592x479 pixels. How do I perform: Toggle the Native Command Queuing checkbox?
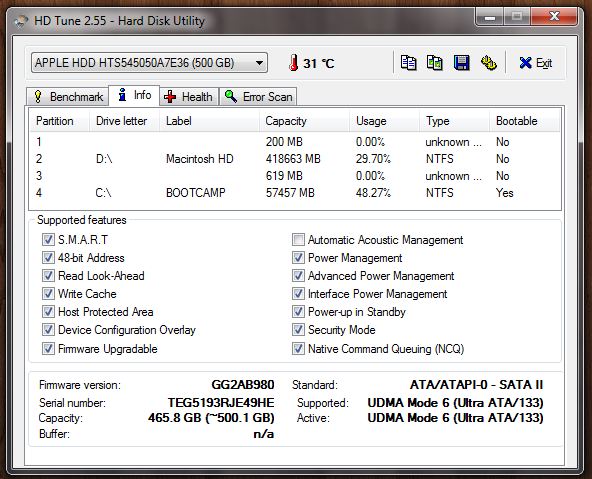(298, 348)
